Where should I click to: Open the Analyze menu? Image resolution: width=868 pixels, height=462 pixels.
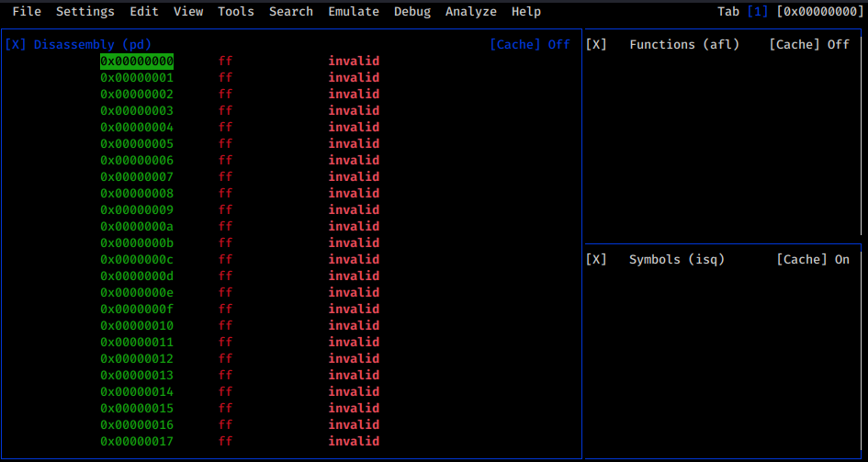pyautogui.click(x=471, y=12)
